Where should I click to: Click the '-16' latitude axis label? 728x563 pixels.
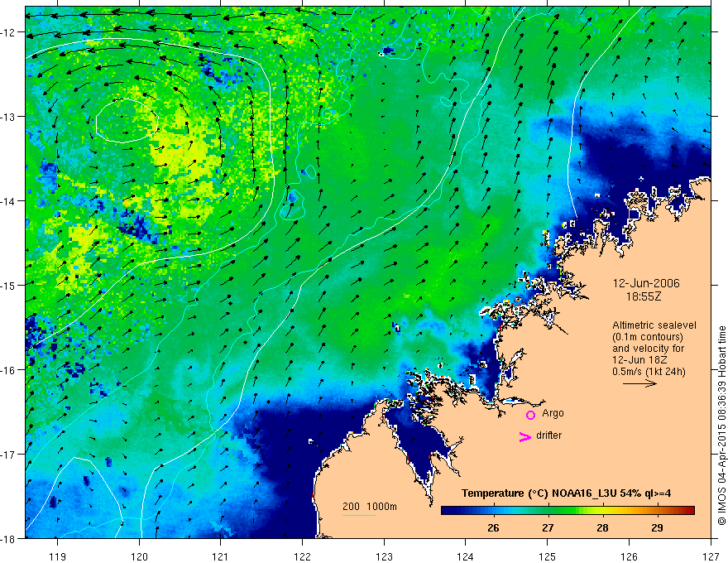(8, 370)
